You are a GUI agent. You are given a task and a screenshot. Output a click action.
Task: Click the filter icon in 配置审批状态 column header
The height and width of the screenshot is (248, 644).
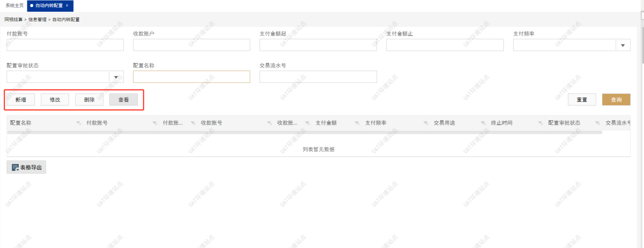click(597, 123)
